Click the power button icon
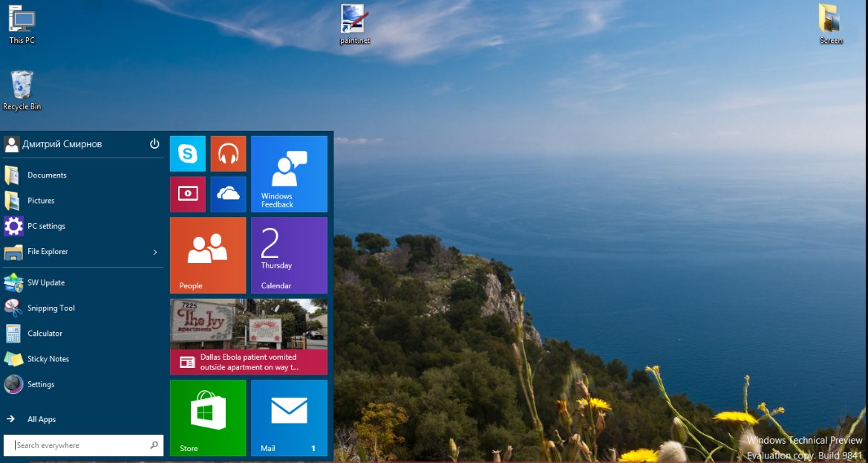 [154, 143]
